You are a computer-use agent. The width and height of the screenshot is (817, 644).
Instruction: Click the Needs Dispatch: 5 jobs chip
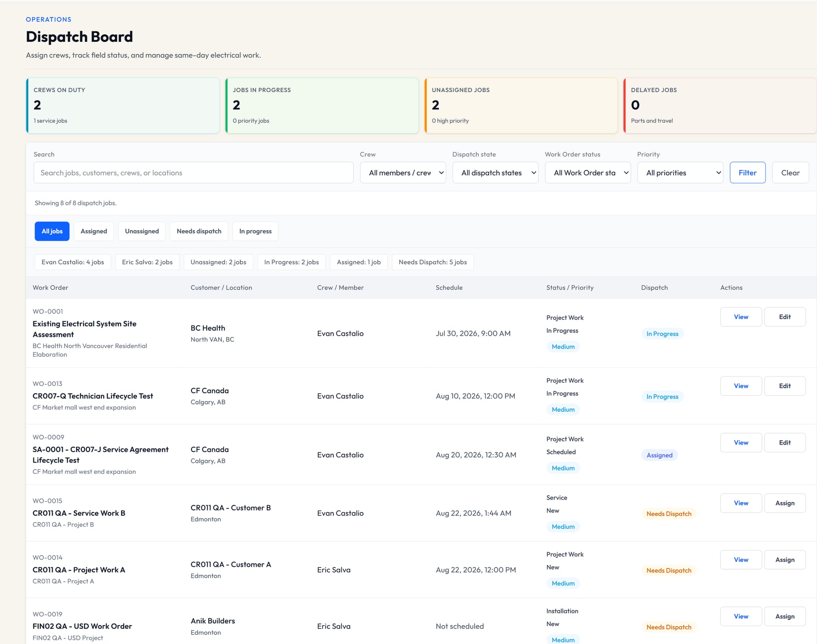coord(433,262)
